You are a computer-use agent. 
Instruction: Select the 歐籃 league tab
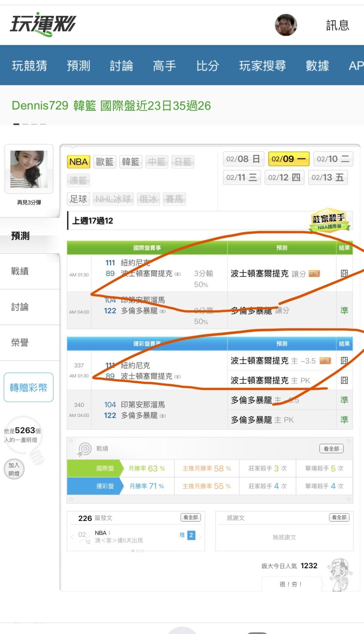point(105,162)
